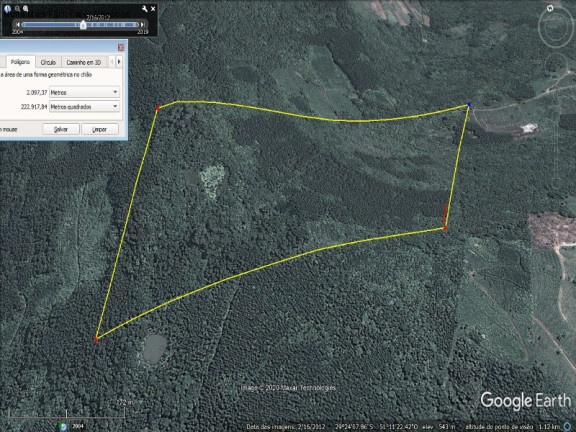Step to the next imagery date
This screenshot has width=576, height=432.
[142, 25]
